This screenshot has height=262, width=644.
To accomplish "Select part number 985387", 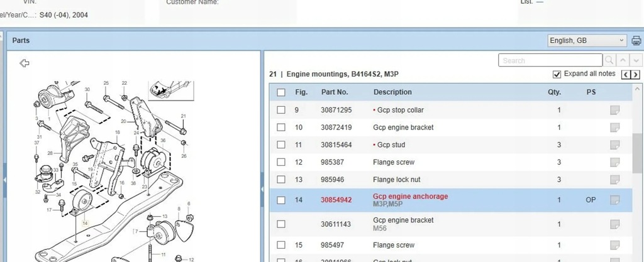I will tap(333, 162).
